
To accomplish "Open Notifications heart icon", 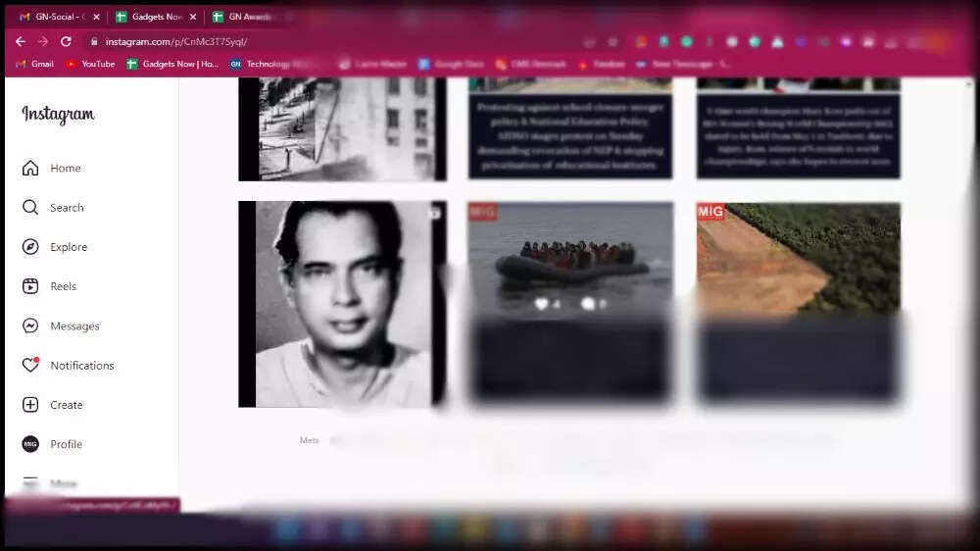I will pos(30,365).
